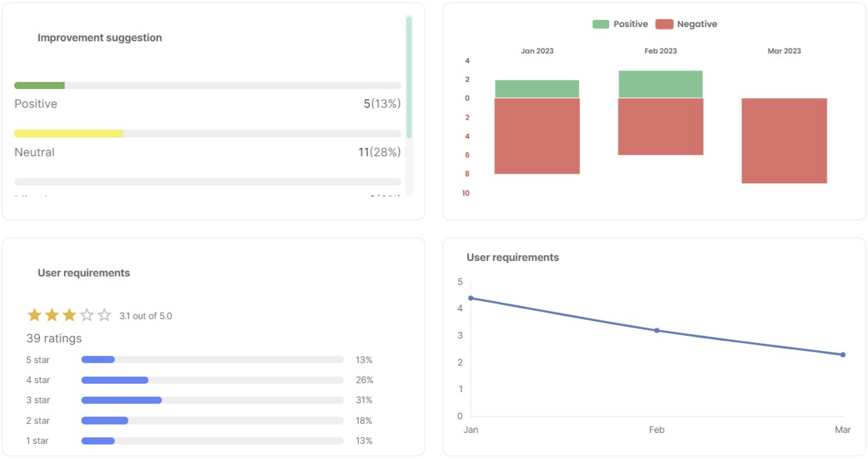Image resolution: width=868 pixels, height=459 pixels.
Task: Select the Jan data point on line chart
Action: click(x=471, y=298)
